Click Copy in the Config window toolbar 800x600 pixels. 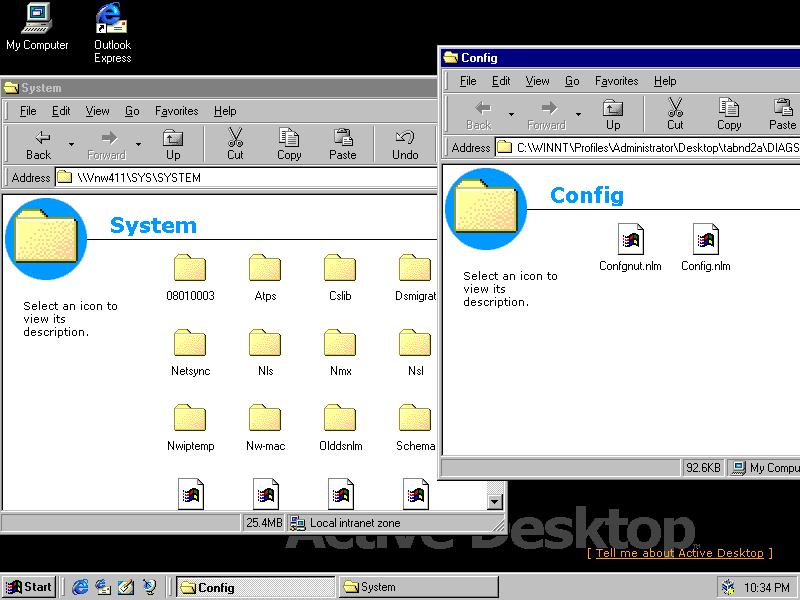pyautogui.click(x=729, y=115)
